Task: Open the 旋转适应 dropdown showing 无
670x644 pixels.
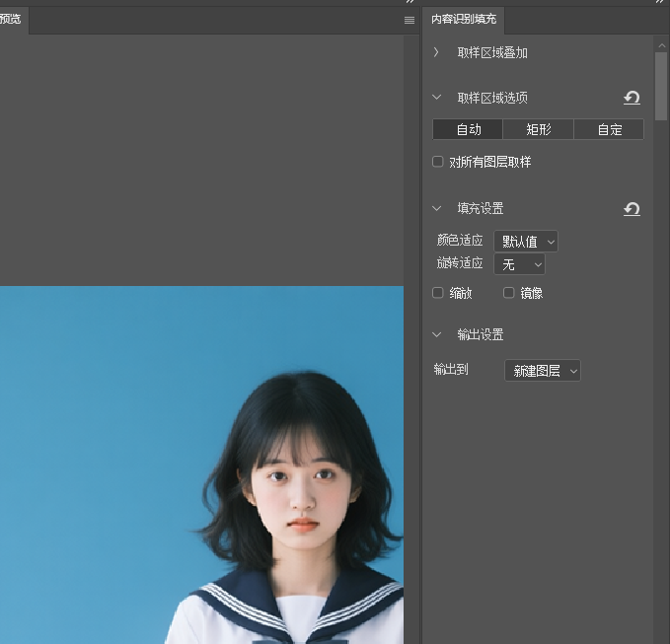Action: pos(519,264)
